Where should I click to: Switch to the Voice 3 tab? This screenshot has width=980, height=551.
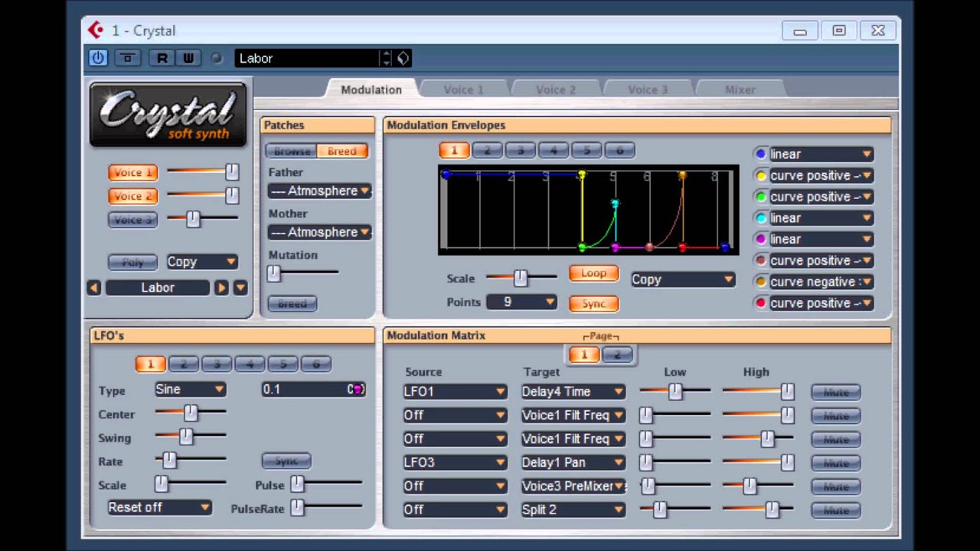point(648,90)
